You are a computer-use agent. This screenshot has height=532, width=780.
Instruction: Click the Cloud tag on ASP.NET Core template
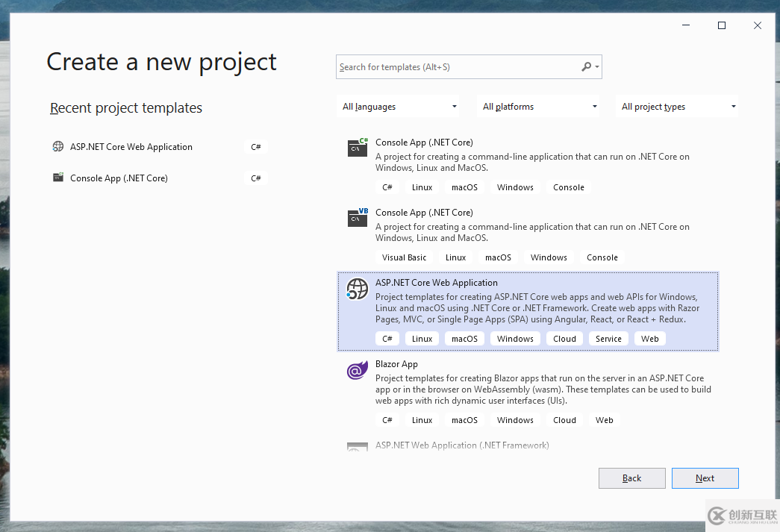564,339
